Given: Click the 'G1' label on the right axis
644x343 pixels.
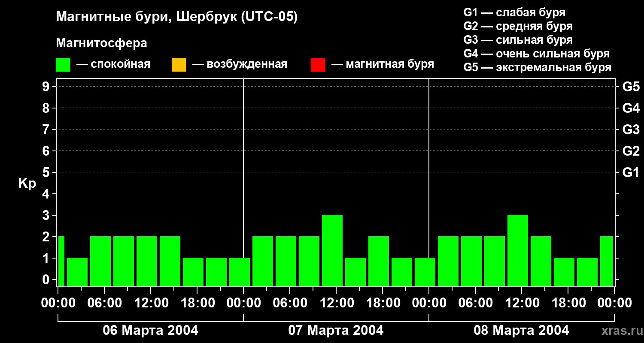Looking at the screenshot, I should (x=631, y=172).
